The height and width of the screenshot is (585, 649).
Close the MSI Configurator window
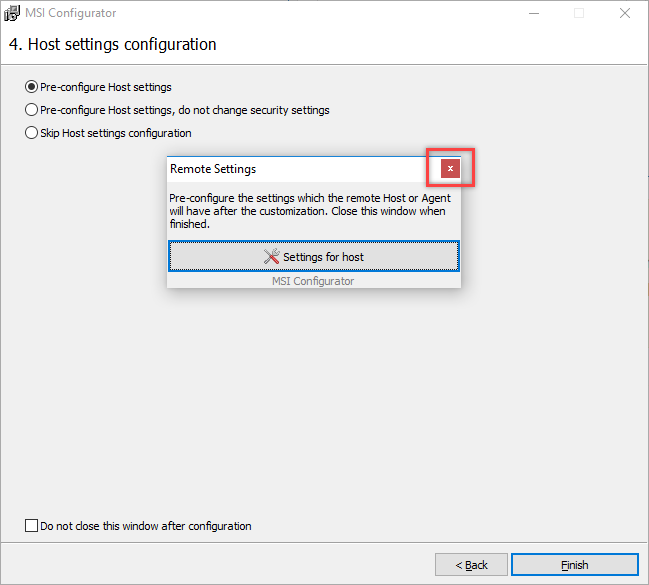click(625, 13)
